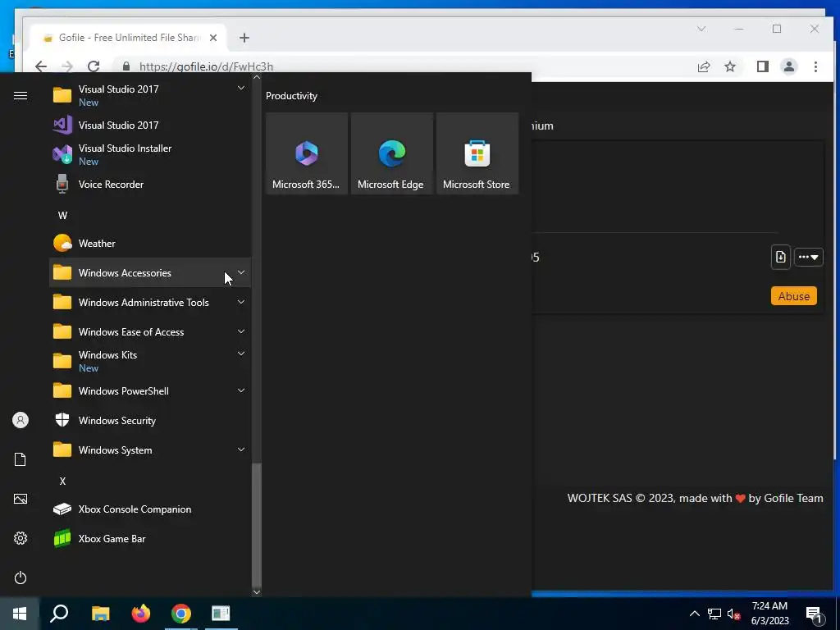Click Power button in Start menu
The width and height of the screenshot is (840, 630).
pos(21,577)
